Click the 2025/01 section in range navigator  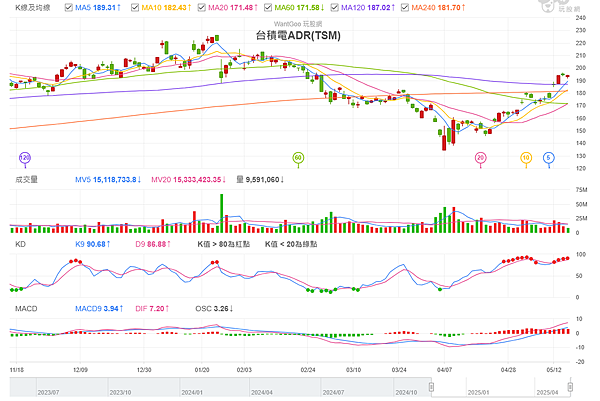click(x=500, y=387)
